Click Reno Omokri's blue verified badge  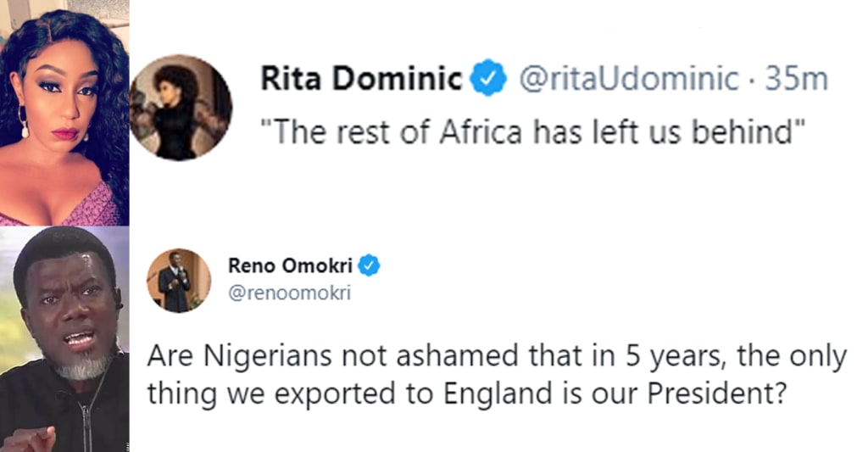tap(369, 265)
